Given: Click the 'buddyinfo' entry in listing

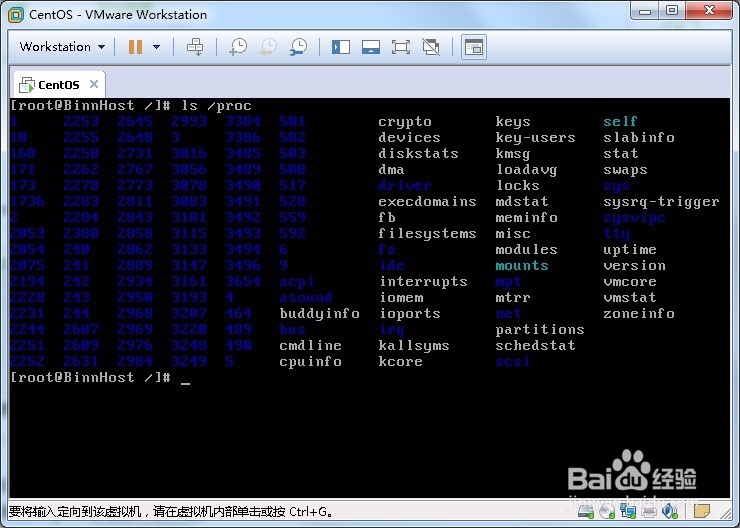Looking at the screenshot, I should (x=320, y=314).
